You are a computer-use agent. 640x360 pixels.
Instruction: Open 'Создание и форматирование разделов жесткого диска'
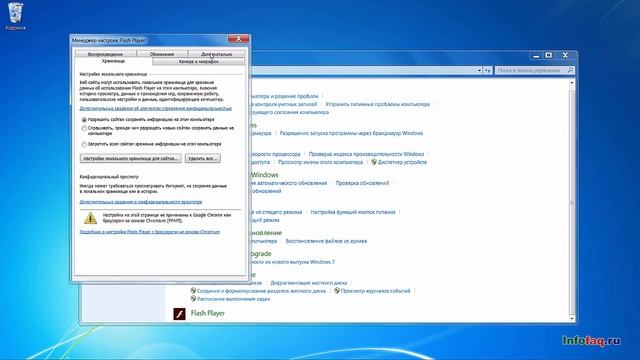(261, 291)
